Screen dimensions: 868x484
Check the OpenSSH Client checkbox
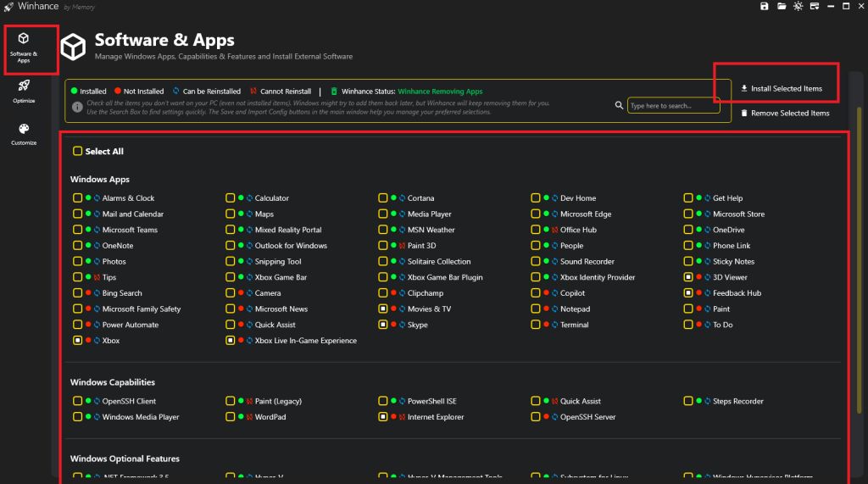point(77,401)
